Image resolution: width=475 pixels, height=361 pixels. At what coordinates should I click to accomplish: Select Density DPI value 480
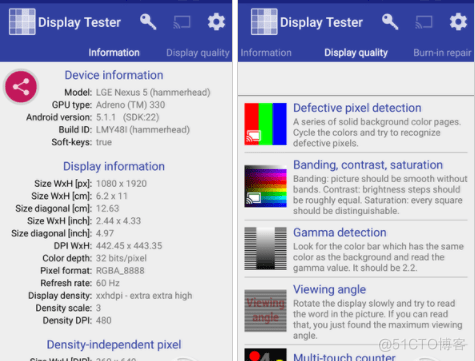tap(103, 321)
